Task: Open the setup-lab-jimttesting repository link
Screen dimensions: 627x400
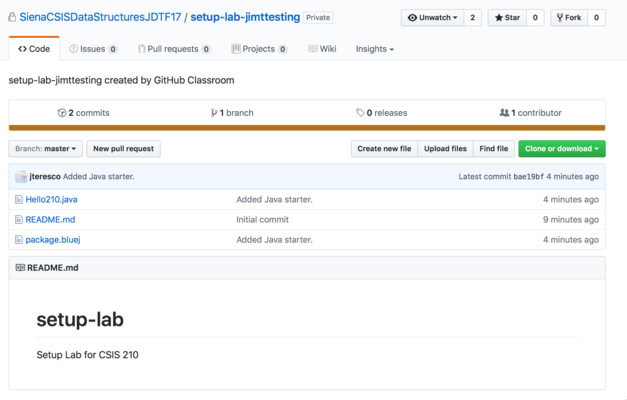Action: click(x=245, y=17)
